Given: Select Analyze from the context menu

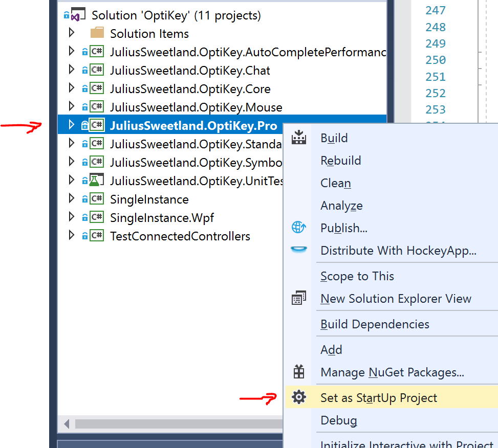Looking at the screenshot, I should (341, 205).
